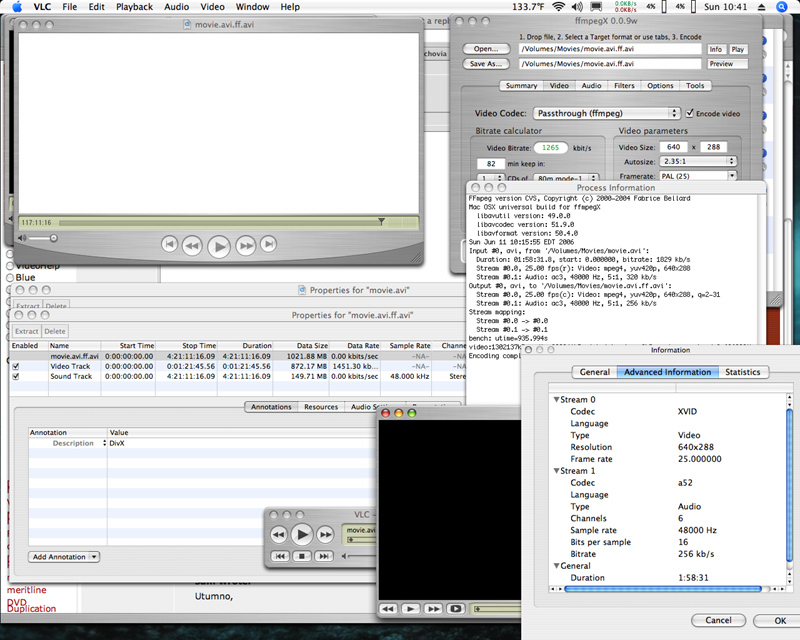The height and width of the screenshot is (640, 800).
Task: Click the Open... button in ffmpegX
Action: click(x=486, y=49)
